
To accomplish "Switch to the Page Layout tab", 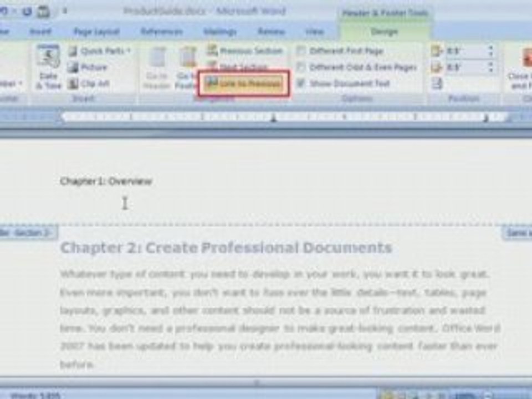I will coord(96,32).
